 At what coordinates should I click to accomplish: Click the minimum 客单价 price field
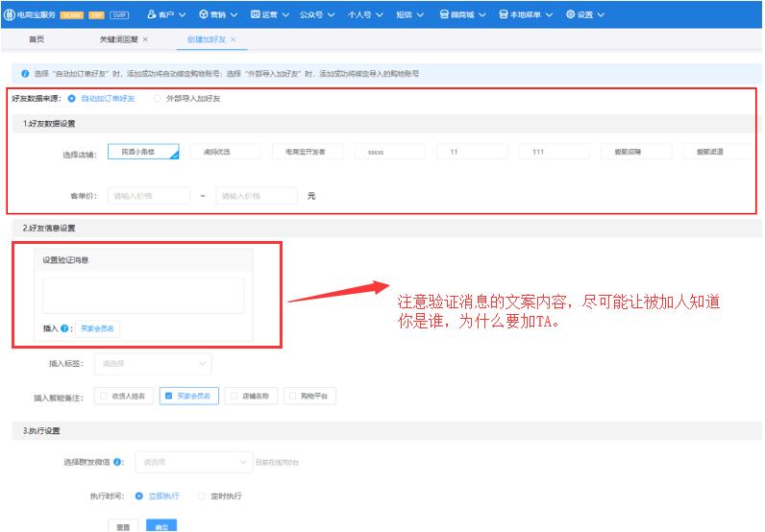(149, 196)
